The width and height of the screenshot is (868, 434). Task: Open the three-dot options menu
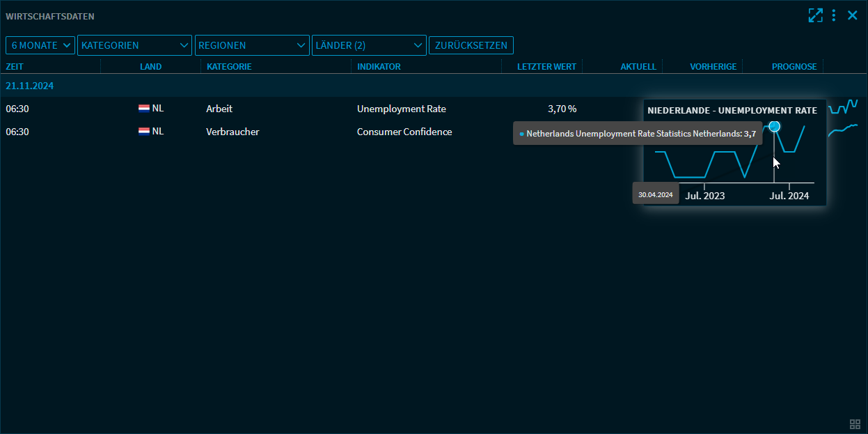point(834,15)
